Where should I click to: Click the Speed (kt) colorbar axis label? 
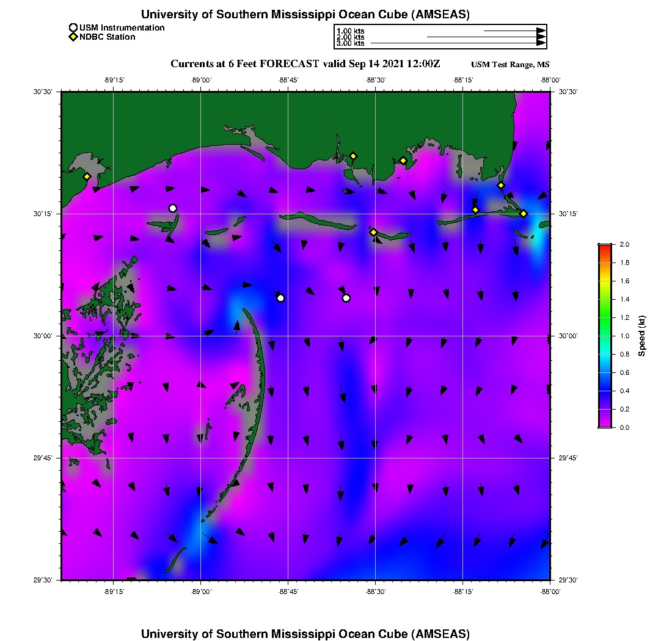coord(642,336)
